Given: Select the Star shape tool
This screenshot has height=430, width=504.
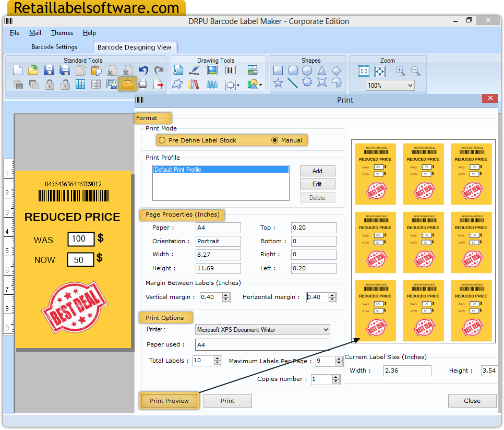Looking at the screenshot, I should pyautogui.click(x=278, y=83).
